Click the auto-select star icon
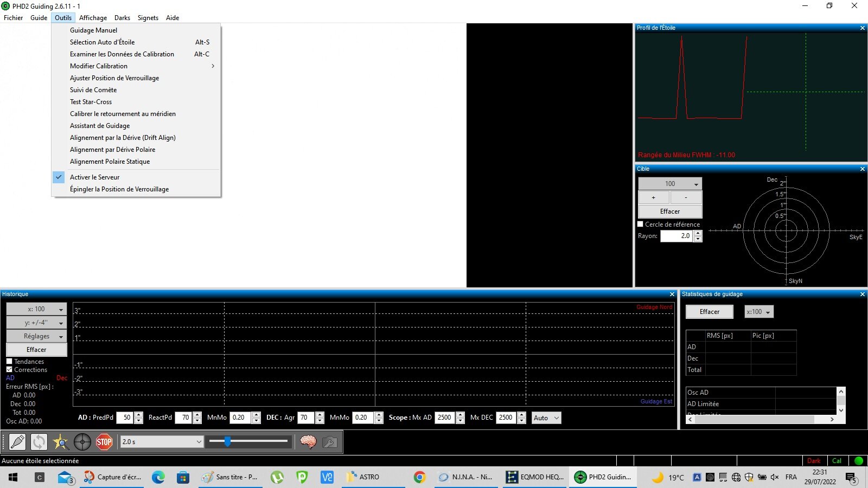868x488 pixels. (61, 442)
